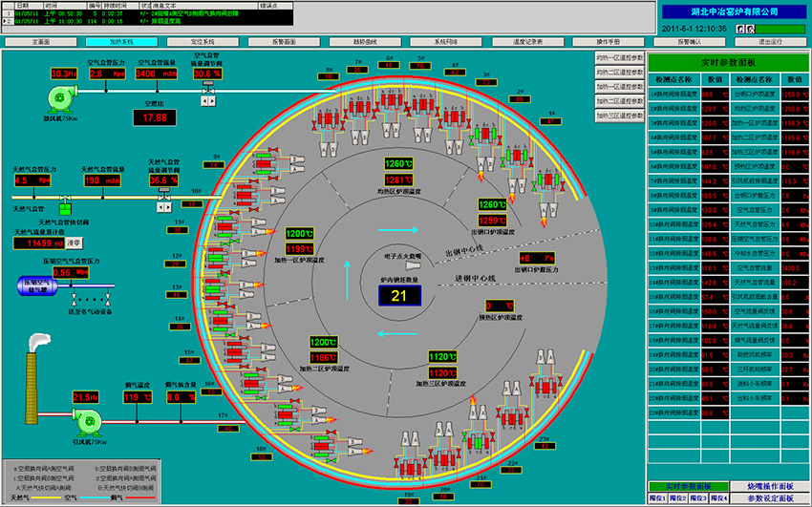Open the 主画面 main screen tab
The width and height of the screenshot is (812, 507).
(x=41, y=43)
